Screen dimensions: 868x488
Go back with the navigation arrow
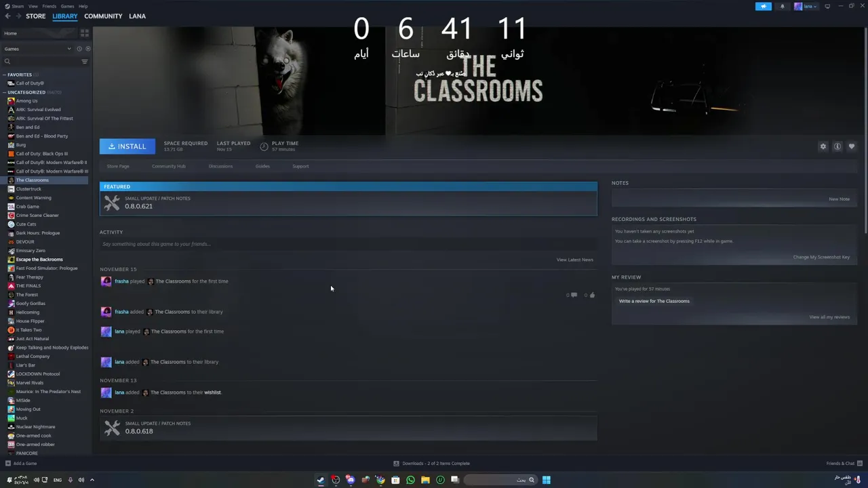click(8, 16)
